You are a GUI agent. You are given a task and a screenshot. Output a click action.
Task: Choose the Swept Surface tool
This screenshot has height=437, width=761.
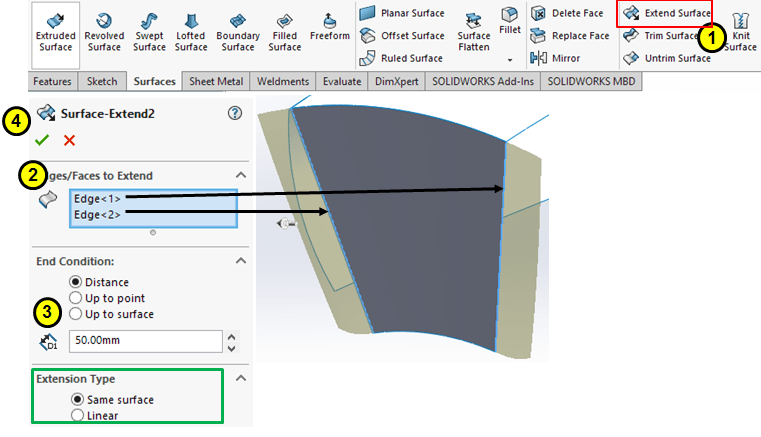pyautogui.click(x=149, y=31)
